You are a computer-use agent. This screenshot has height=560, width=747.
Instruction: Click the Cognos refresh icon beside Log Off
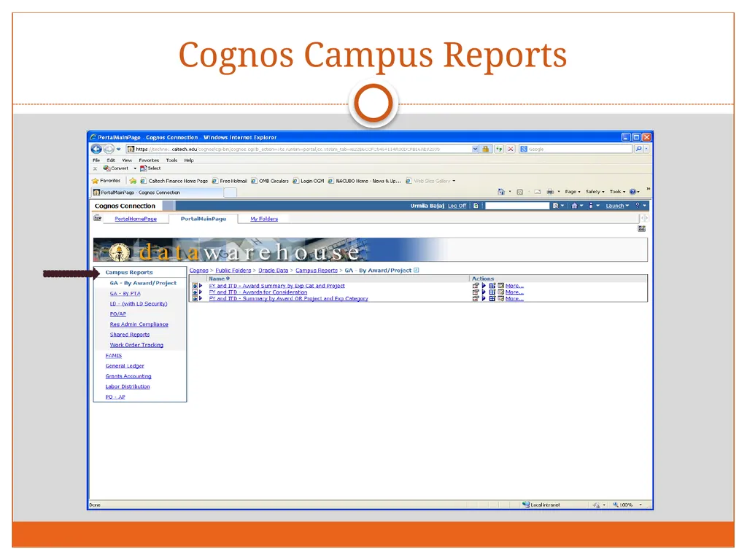coord(476,206)
